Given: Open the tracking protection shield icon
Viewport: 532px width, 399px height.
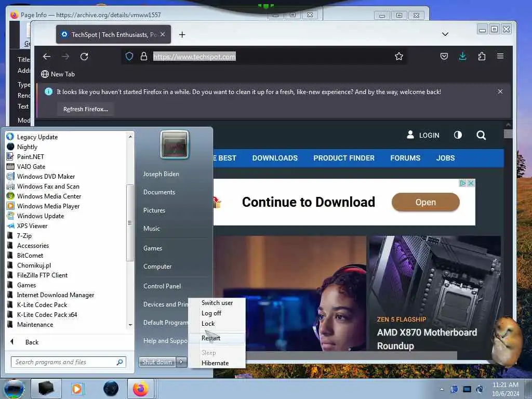Looking at the screenshot, I should pos(129,56).
